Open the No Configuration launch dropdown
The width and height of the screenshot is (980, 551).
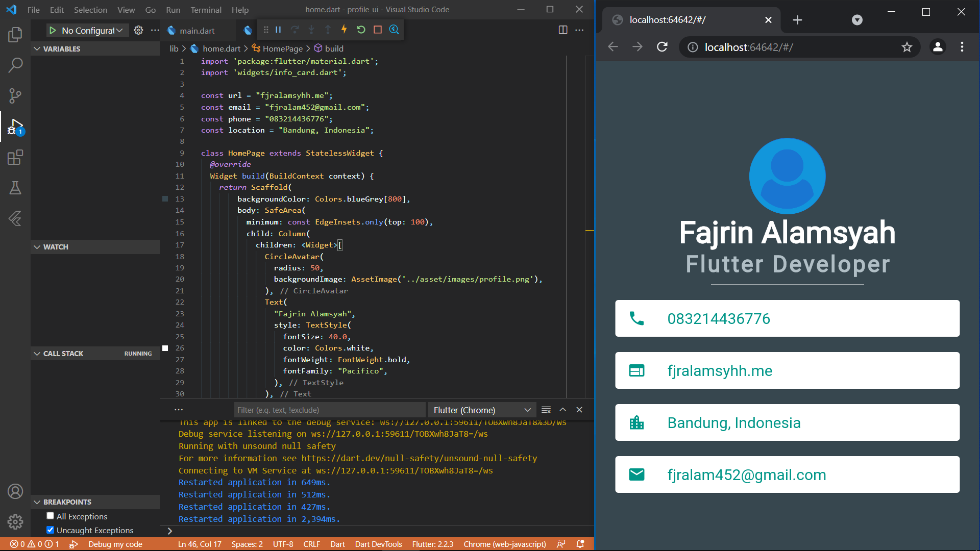87,30
